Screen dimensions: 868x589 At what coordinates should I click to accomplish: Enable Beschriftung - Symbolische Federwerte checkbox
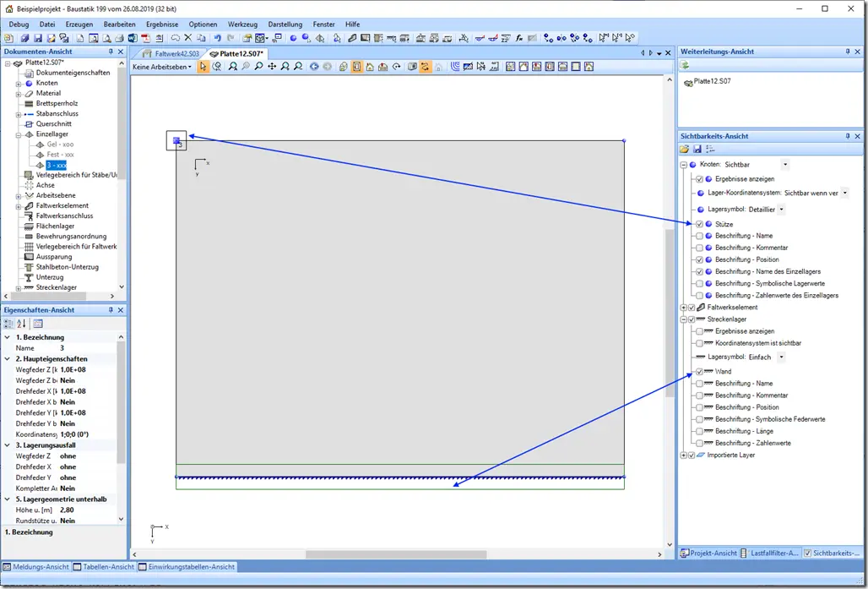tap(699, 419)
